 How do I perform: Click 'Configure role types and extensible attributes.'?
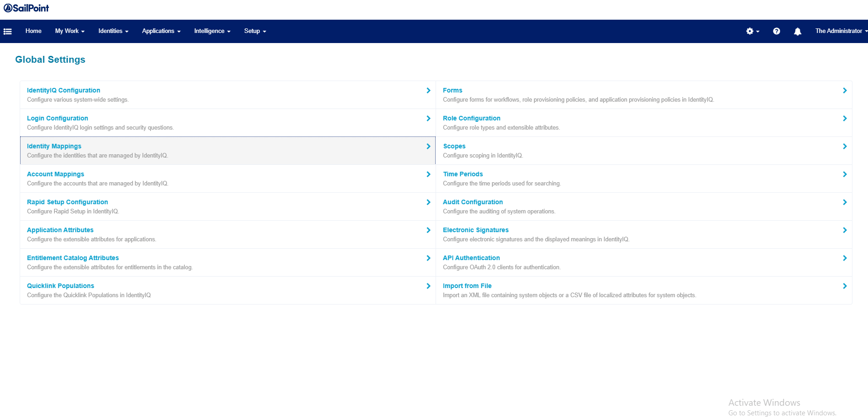501,128
